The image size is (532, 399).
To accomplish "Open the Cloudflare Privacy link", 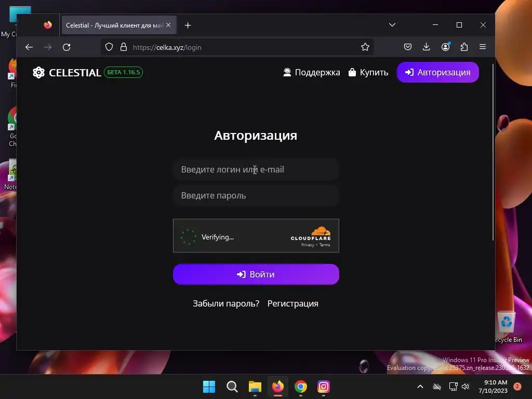I will click(308, 245).
